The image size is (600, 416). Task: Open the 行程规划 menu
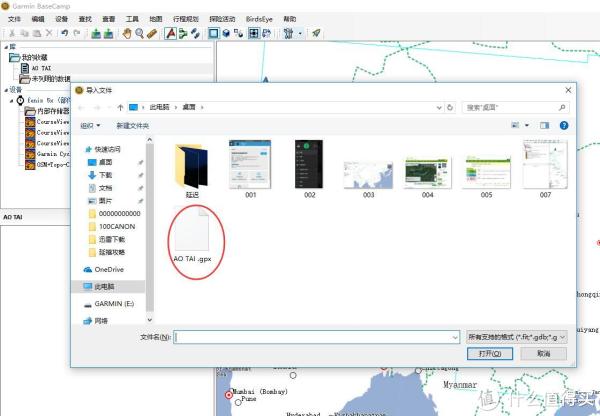click(186, 19)
